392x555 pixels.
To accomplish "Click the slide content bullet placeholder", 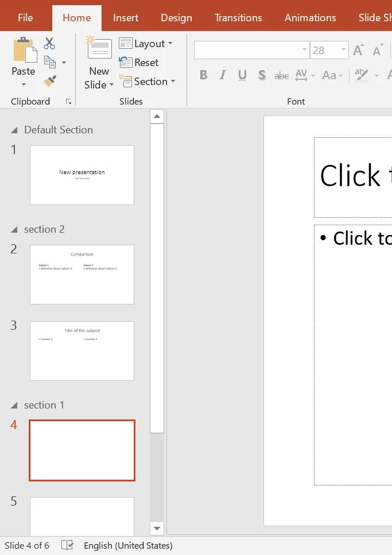I will click(353, 354).
